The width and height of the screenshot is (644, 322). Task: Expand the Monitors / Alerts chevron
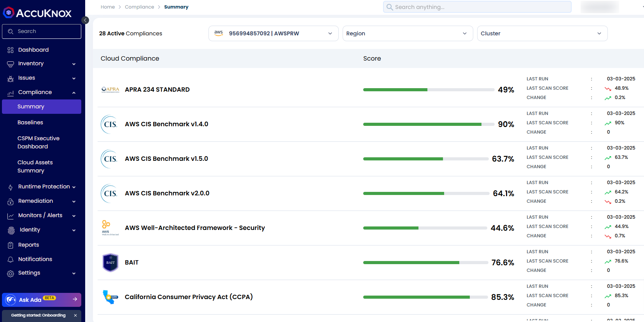[x=74, y=216]
